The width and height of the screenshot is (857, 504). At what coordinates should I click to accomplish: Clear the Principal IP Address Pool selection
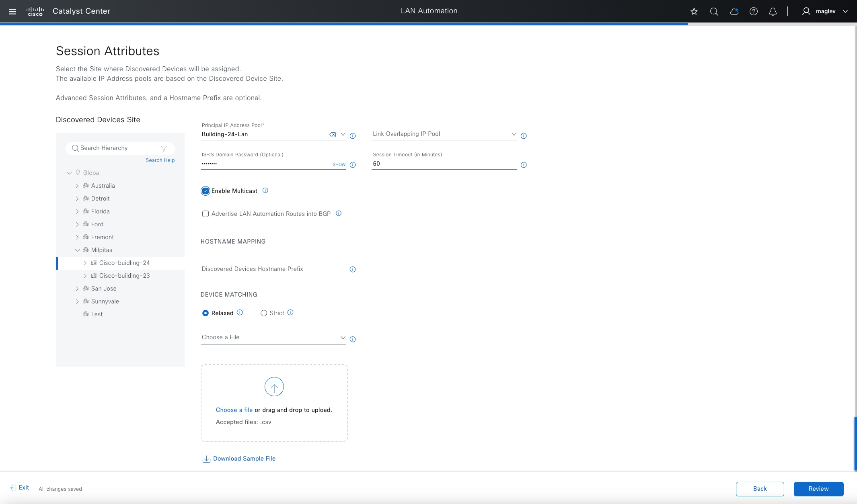[333, 135]
